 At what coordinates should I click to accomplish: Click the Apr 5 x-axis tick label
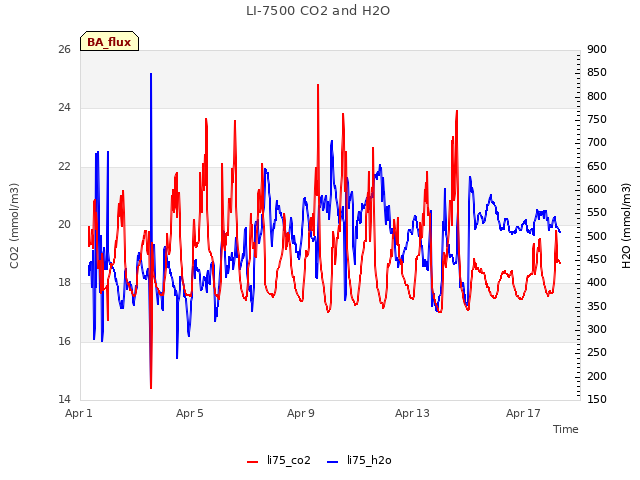pyautogui.click(x=189, y=413)
